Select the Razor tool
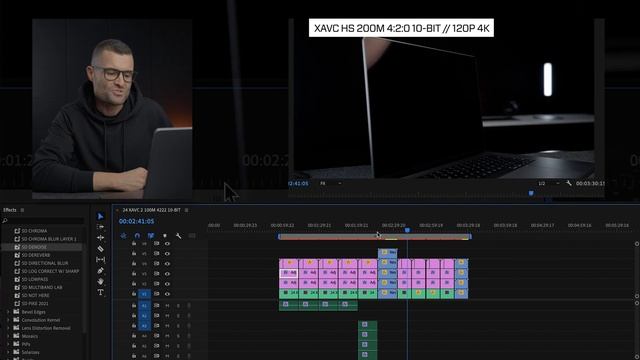Screen dimensions: 640x360 tap(100, 249)
